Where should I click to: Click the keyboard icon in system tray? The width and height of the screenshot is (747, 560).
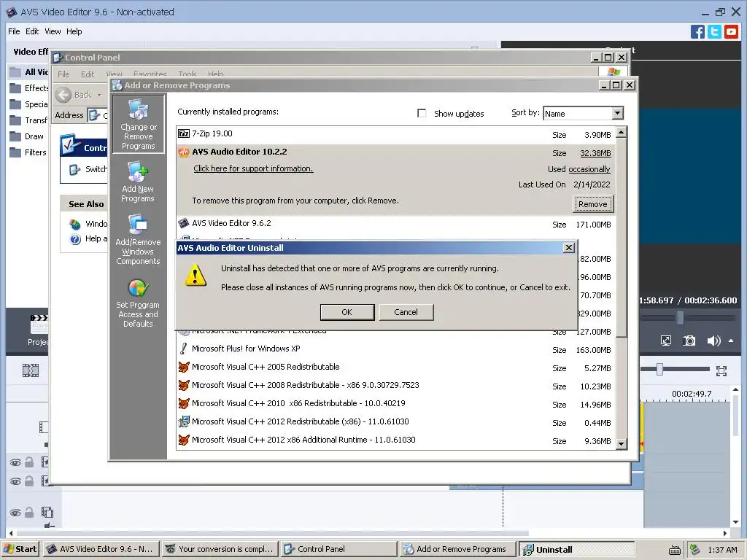coord(675,550)
